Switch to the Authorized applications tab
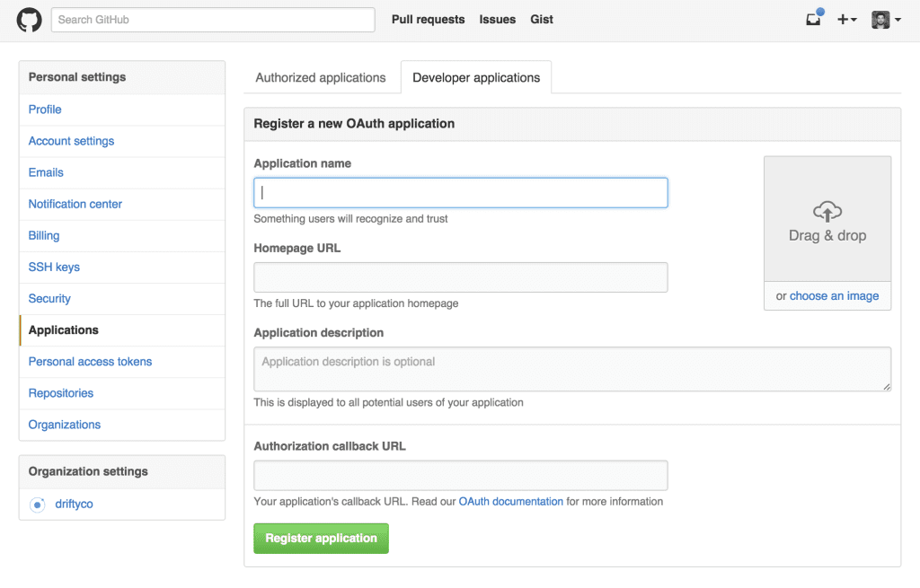The height and width of the screenshot is (588, 920). coord(321,78)
